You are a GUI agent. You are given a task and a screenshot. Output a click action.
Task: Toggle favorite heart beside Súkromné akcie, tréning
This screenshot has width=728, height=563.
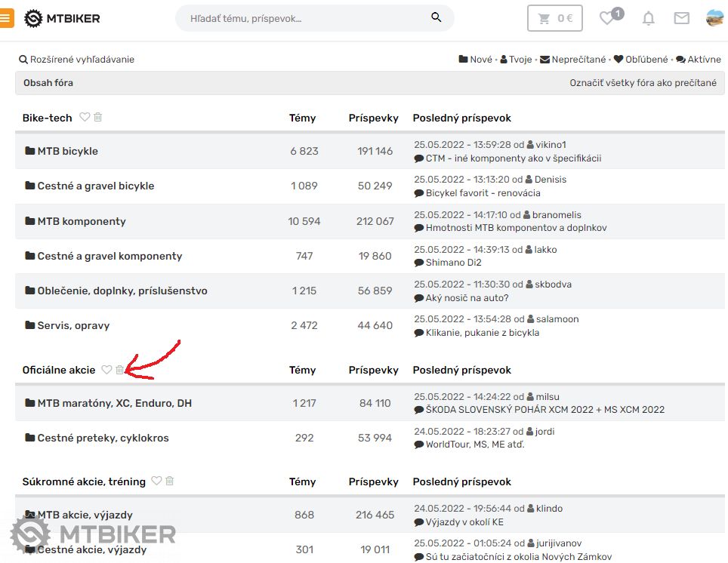[156, 481]
